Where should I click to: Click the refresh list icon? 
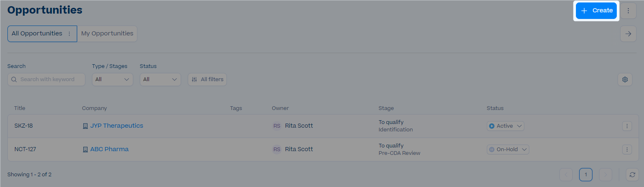pos(632,175)
